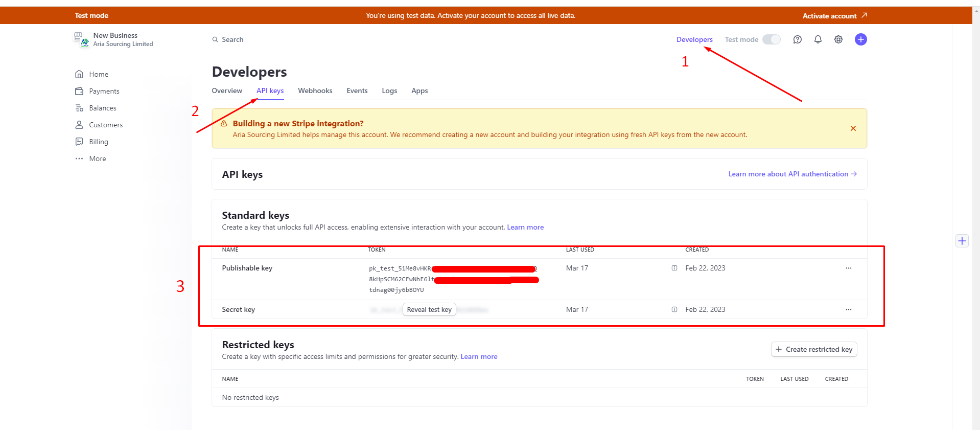Open Payments from the sidebar

click(104, 91)
